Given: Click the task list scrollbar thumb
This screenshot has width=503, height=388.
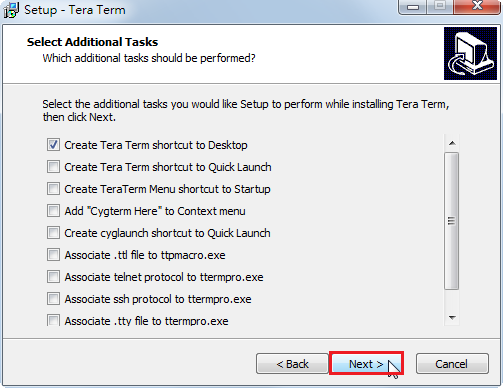Looking at the screenshot, I should (452, 221).
